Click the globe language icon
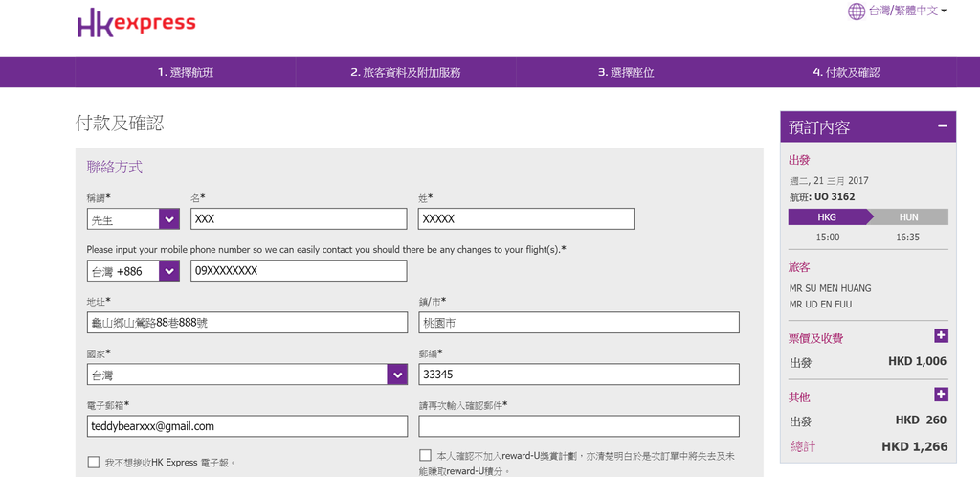Image resolution: width=980 pixels, height=477 pixels. pyautogui.click(x=857, y=11)
